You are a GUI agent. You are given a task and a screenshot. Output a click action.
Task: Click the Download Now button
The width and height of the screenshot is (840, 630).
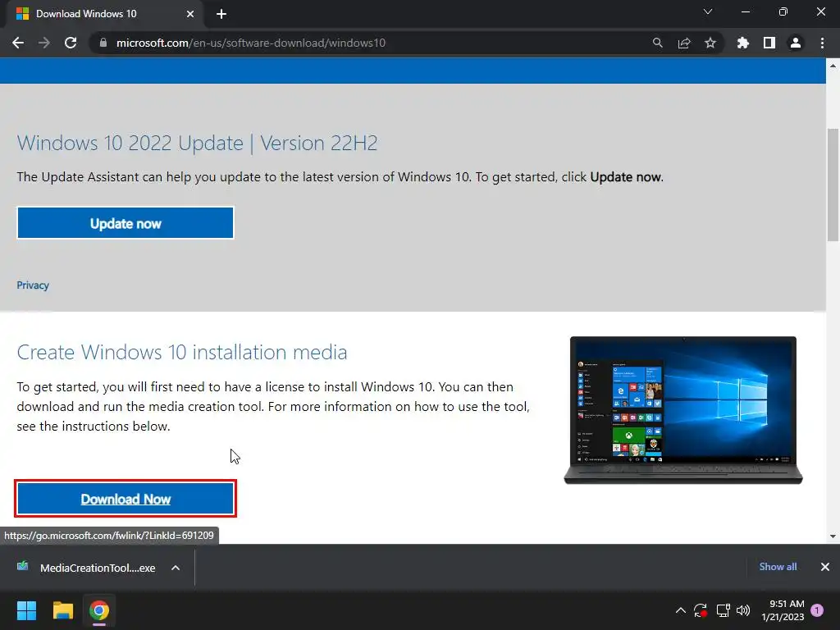click(x=126, y=499)
